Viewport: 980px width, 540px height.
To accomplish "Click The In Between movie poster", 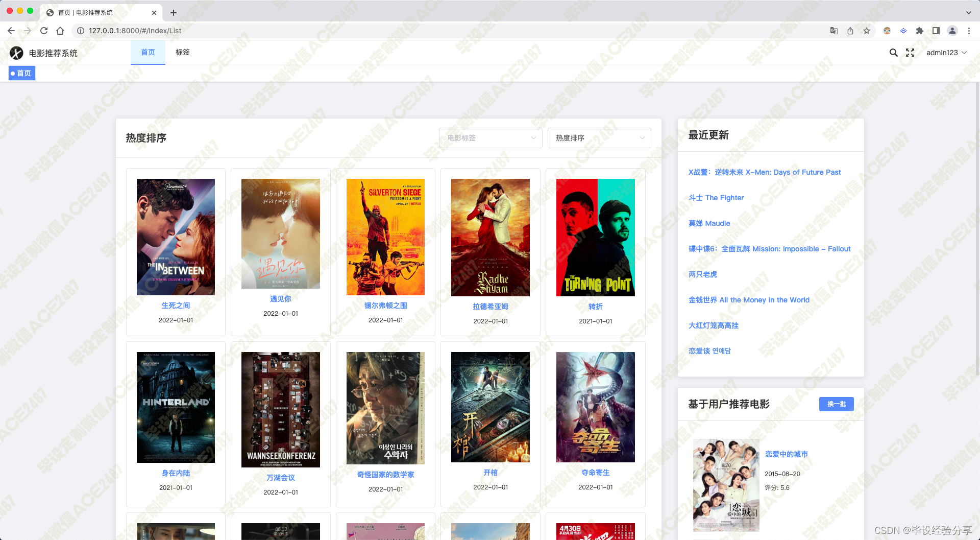I will point(176,237).
